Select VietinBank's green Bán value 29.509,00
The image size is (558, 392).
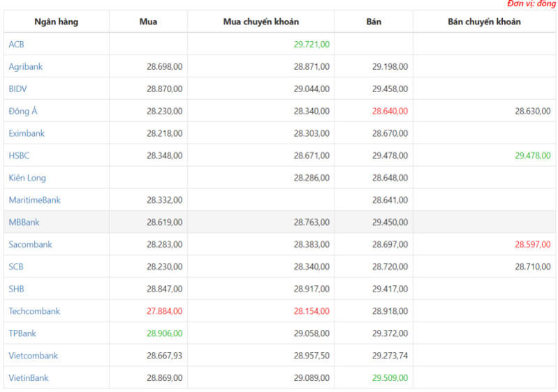point(390,378)
